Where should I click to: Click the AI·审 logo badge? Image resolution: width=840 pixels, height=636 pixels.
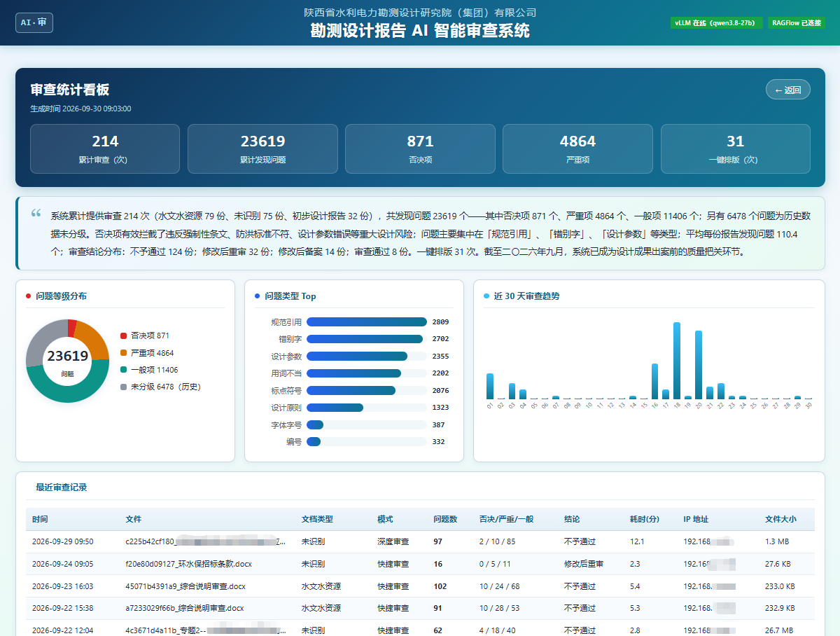tap(34, 22)
